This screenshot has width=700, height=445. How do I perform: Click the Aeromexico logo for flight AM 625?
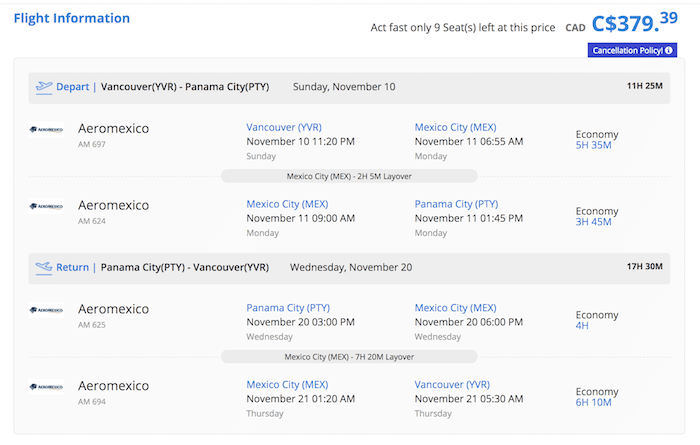tap(46, 310)
